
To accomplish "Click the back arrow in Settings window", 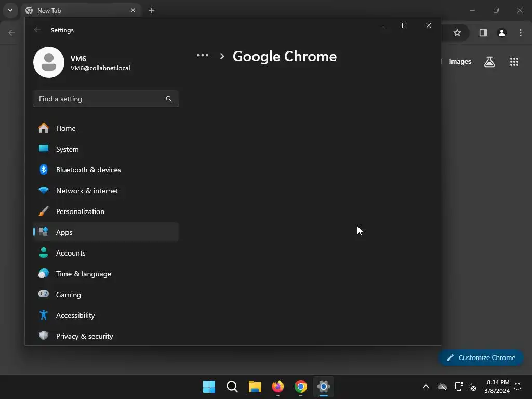I will coord(37,30).
